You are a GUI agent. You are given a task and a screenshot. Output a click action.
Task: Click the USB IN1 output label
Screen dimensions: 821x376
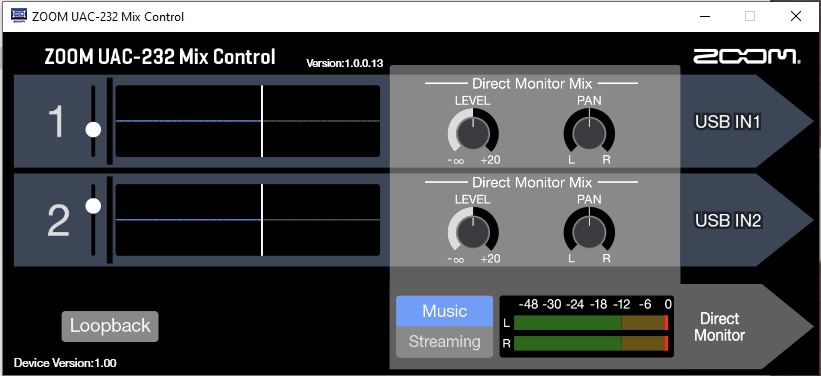(x=727, y=121)
